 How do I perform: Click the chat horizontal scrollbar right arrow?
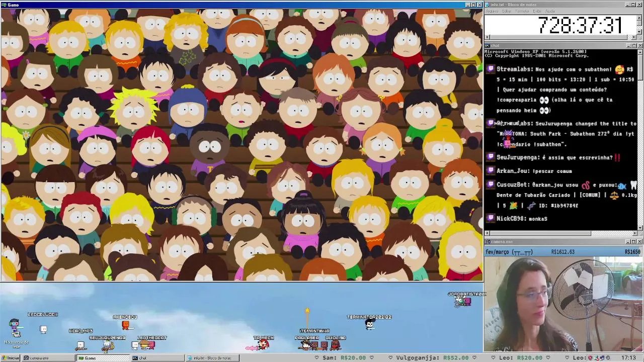tap(635, 233)
